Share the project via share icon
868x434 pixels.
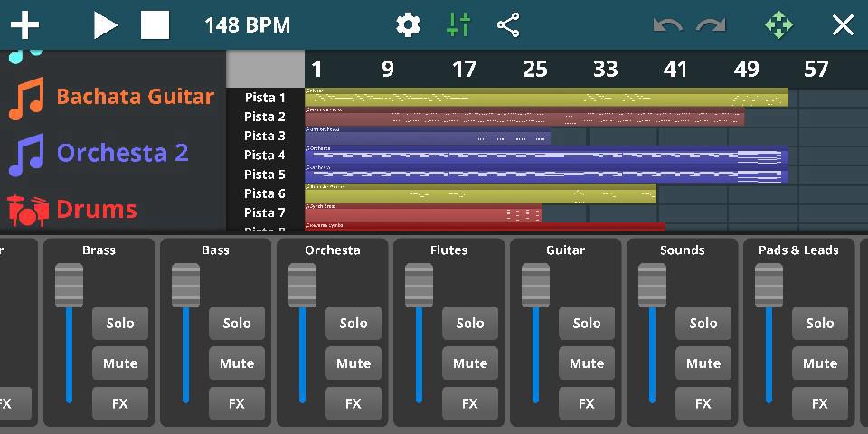pyautogui.click(x=508, y=25)
